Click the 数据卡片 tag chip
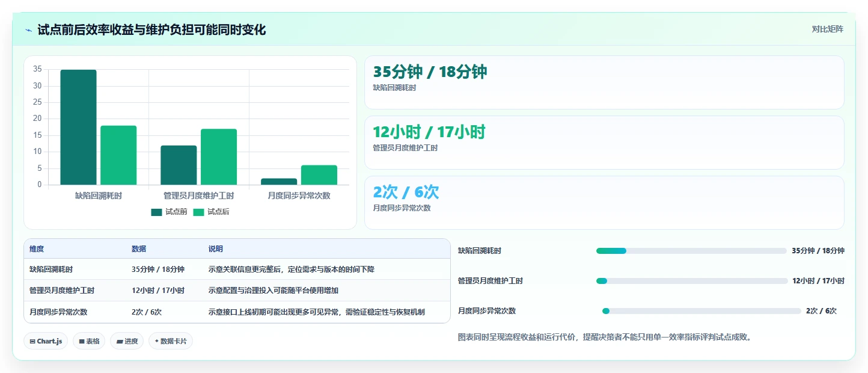This screenshot has width=868, height=373. click(x=171, y=341)
